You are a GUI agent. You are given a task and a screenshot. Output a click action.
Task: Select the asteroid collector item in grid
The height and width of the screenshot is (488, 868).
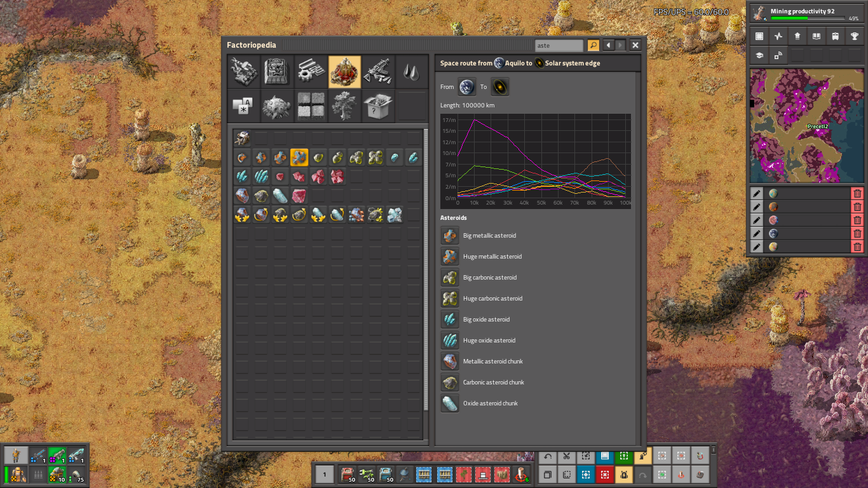coord(242,139)
